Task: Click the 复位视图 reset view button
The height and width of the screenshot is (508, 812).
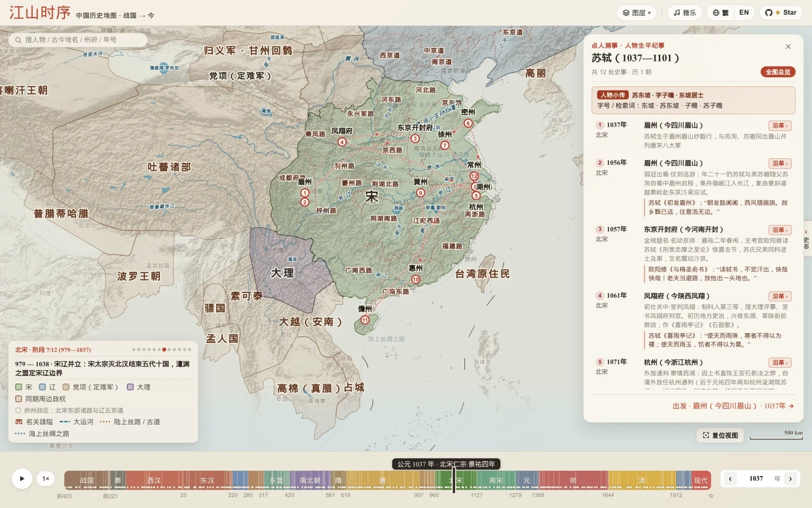Action: (720, 435)
